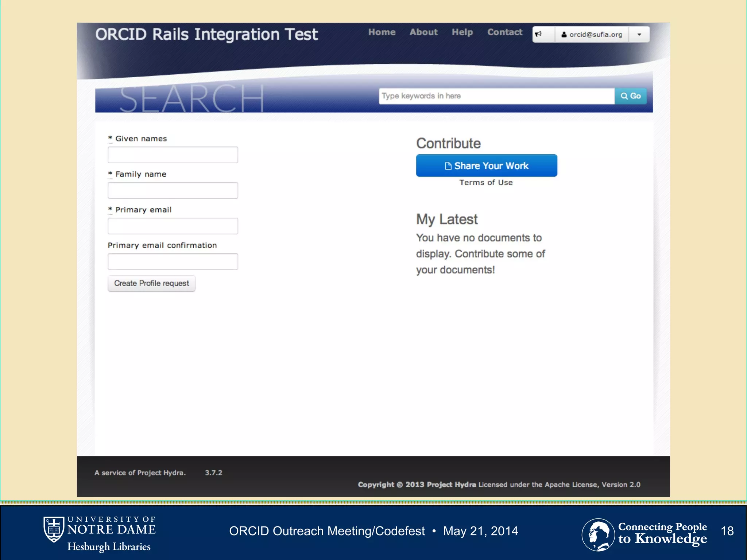
Task: Click the Go search button
Action: coord(631,96)
